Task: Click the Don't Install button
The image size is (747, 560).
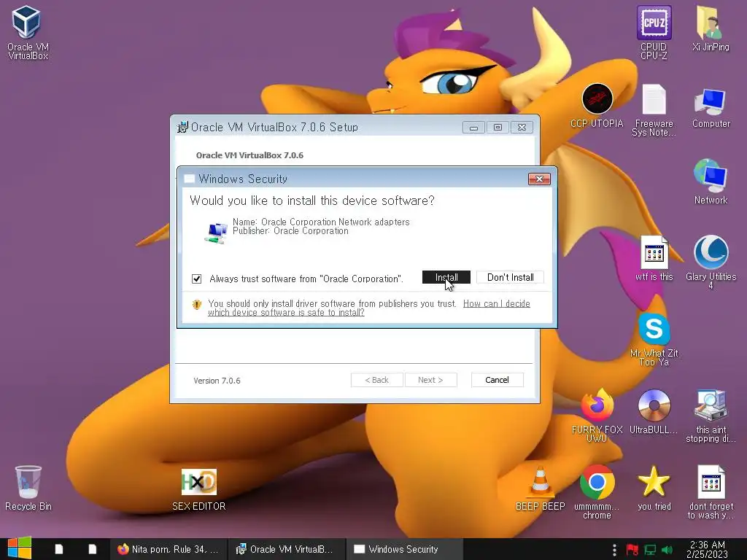Action: click(x=510, y=277)
